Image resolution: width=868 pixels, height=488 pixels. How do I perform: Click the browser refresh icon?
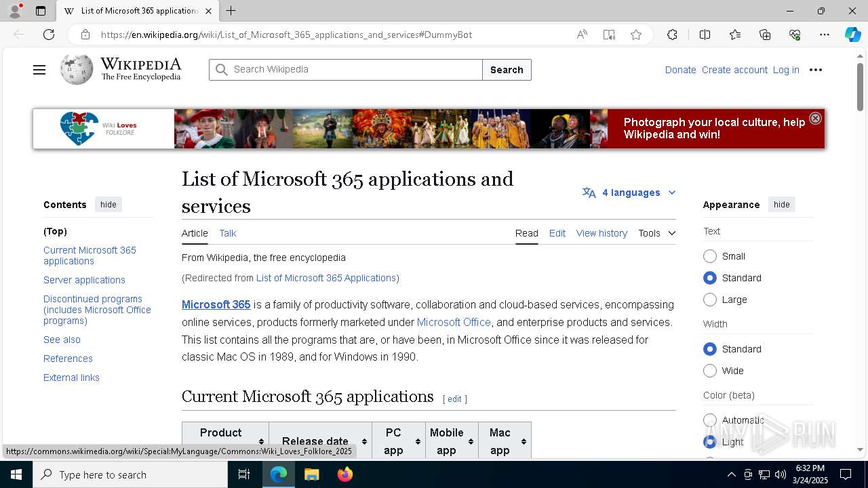point(49,35)
